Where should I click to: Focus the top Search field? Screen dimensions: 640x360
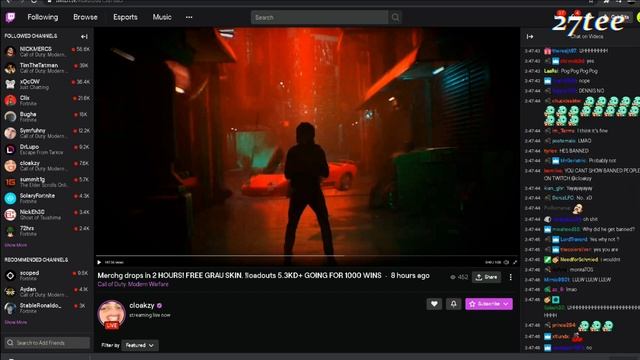pyautogui.click(x=319, y=17)
